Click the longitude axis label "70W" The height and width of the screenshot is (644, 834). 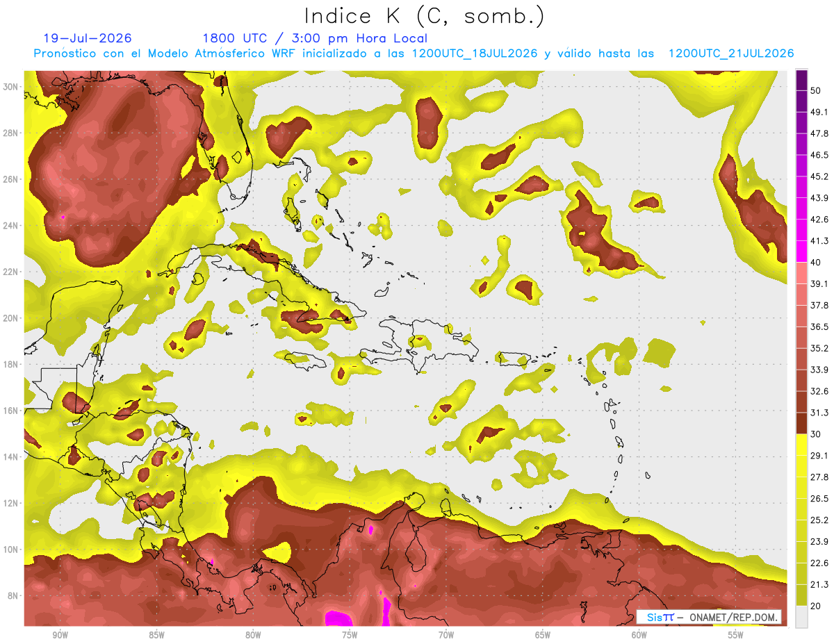tap(446, 635)
